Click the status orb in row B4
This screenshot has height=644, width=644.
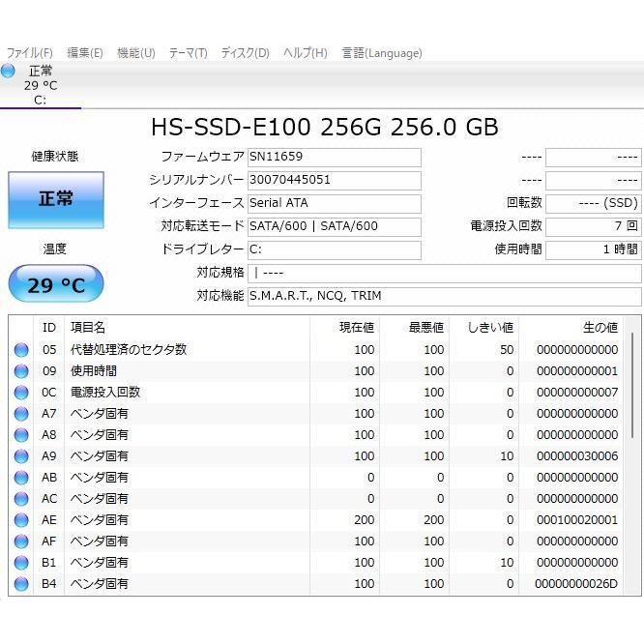[x=21, y=584]
